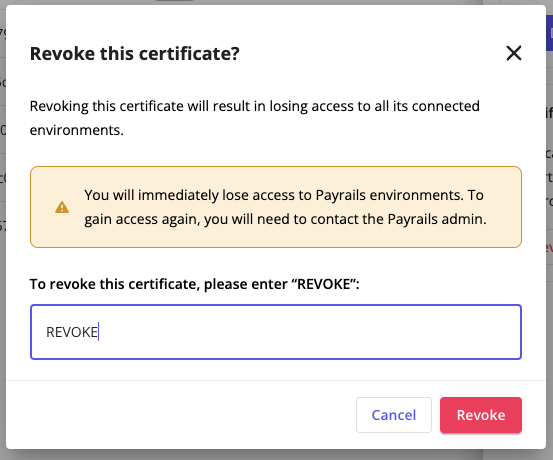Click the orange warning triangle icon
Screen dimensions: 553x460
pos(62,207)
